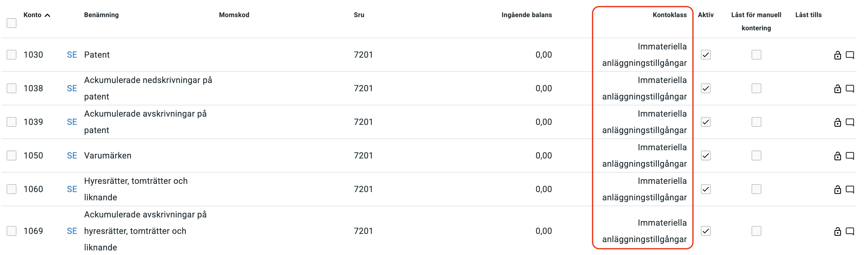
Task: Open the comment icon for account 1060
Action: (x=850, y=189)
